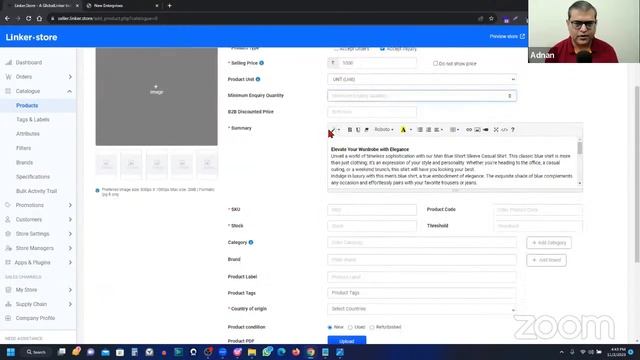
Task: Bookmark this page with star icon
Action: pos(491,18)
